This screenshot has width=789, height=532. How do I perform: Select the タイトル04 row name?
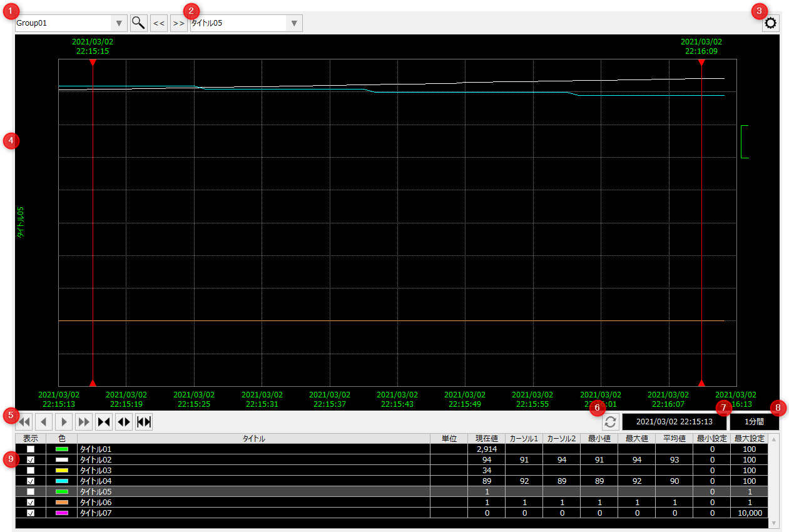(x=96, y=481)
